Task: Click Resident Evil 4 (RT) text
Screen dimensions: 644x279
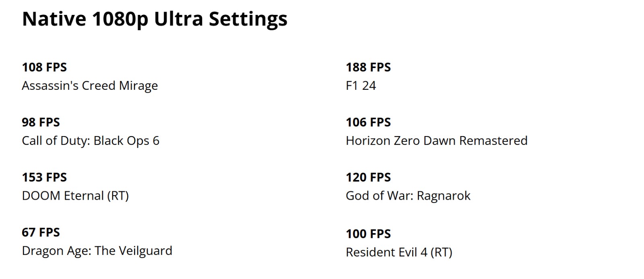Action: click(399, 252)
